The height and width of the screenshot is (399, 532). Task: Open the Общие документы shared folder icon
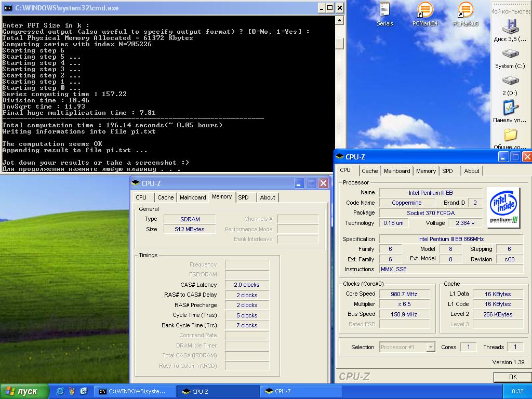click(510, 138)
